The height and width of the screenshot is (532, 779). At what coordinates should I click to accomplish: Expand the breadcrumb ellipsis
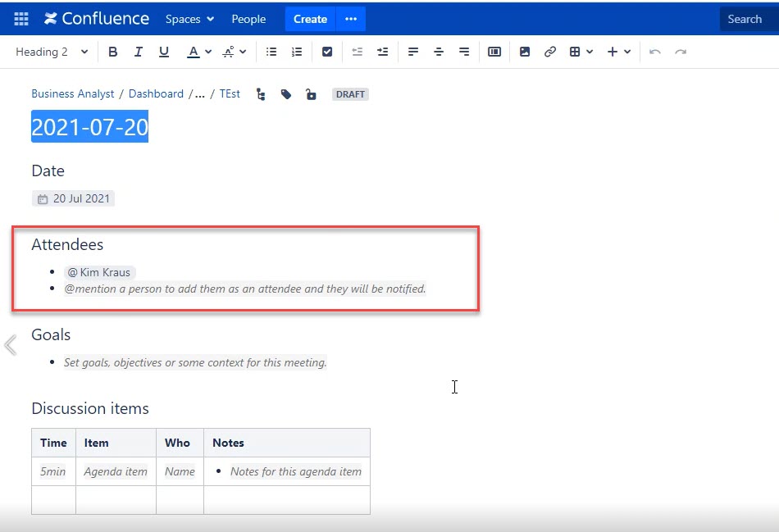coord(200,95)
